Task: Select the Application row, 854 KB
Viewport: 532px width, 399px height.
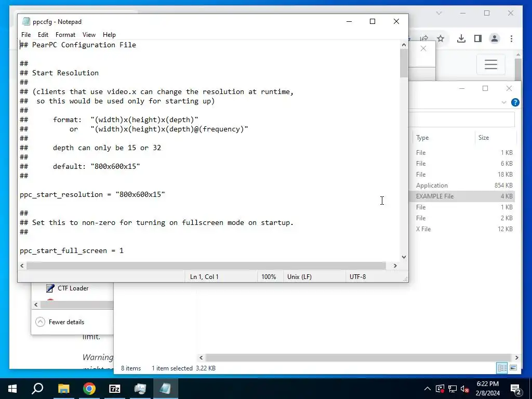Action: tap(462, 185)
